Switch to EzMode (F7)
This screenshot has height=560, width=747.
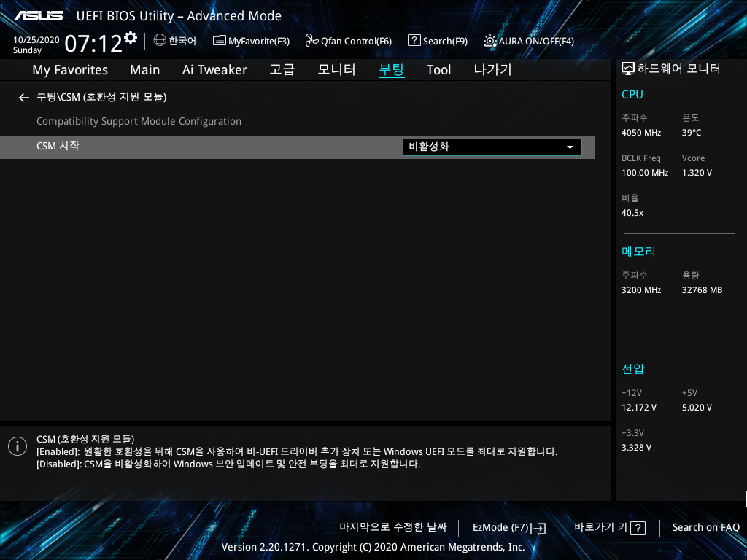(x=500, y=528)
